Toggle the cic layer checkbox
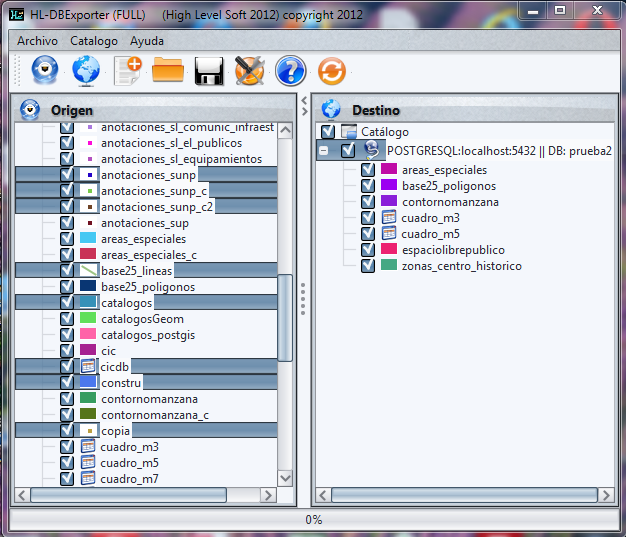This screenshot has height=537, width=626. coord(67,351)
